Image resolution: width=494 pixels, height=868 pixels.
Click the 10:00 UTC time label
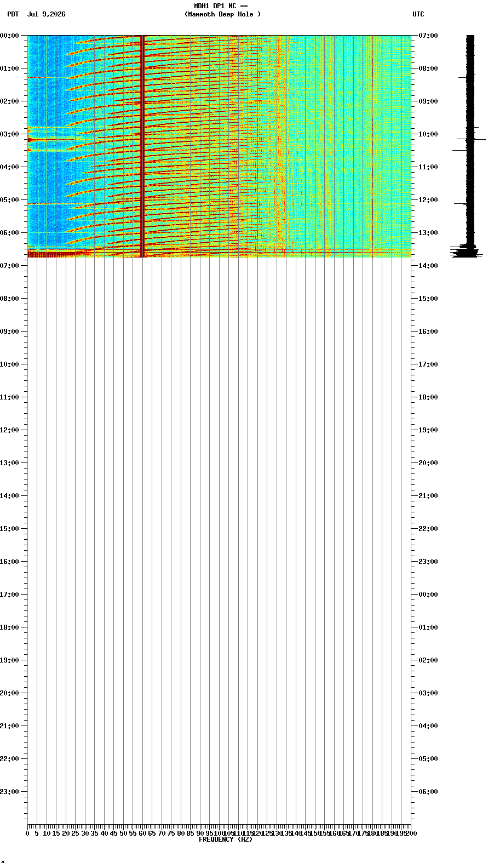point(428,134)
